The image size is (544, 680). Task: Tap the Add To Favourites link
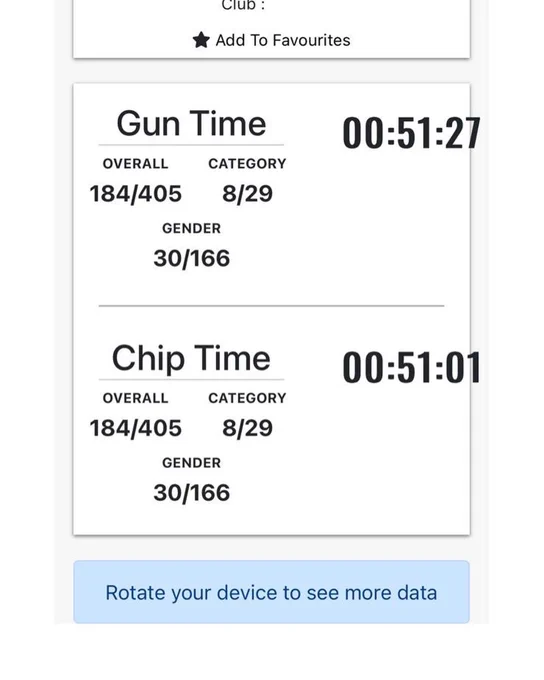click(x=272, y=40)
